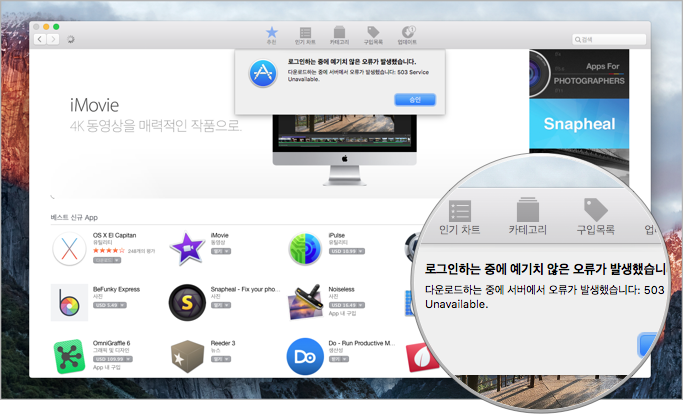Screen dimensions: 683x414
Task: Click the error dialog's bold title text
Action: click(352, 62)
